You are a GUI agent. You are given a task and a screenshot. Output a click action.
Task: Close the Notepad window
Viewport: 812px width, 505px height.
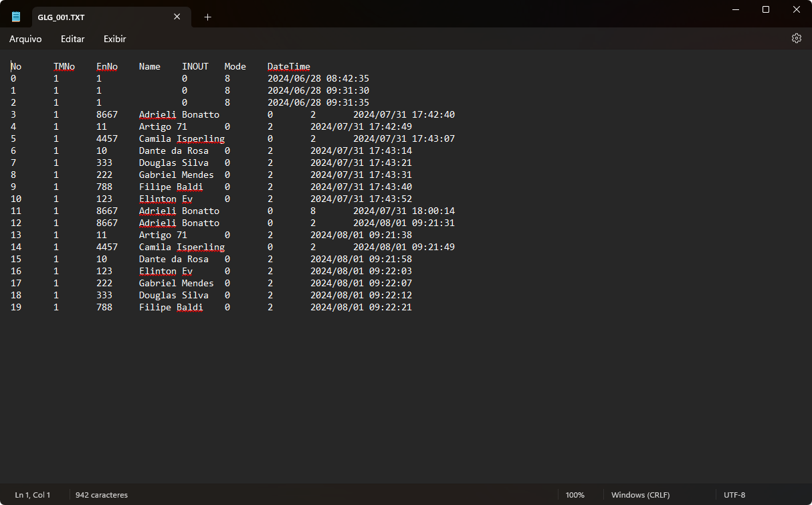tap(797, 9)
